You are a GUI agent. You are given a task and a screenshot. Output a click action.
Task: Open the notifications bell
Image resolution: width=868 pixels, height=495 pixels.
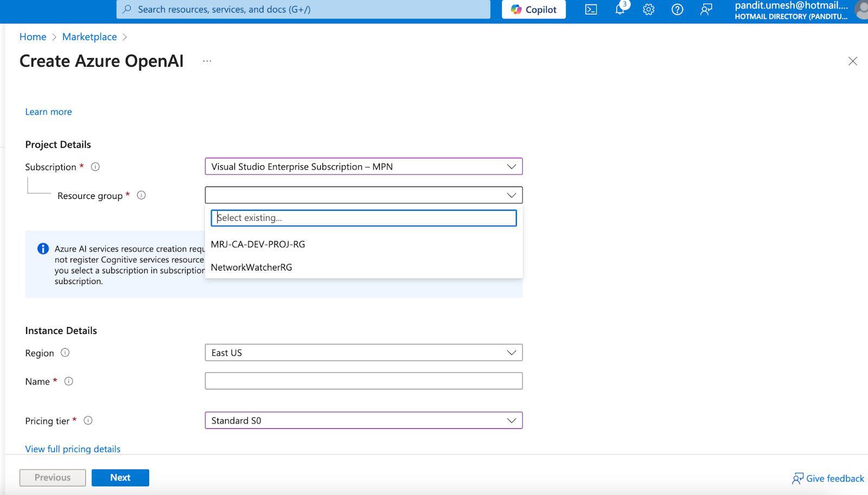[620, 9]
